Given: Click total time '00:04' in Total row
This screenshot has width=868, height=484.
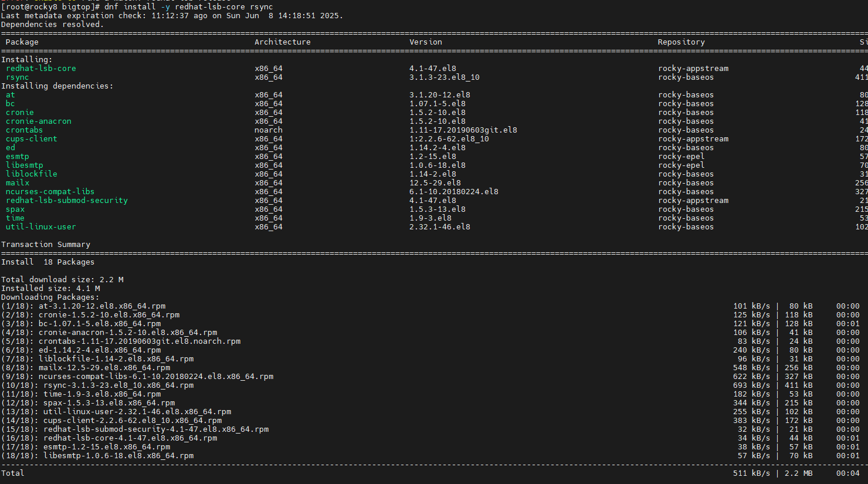Looking at the screenshot, I should click(x=848, y=473).
